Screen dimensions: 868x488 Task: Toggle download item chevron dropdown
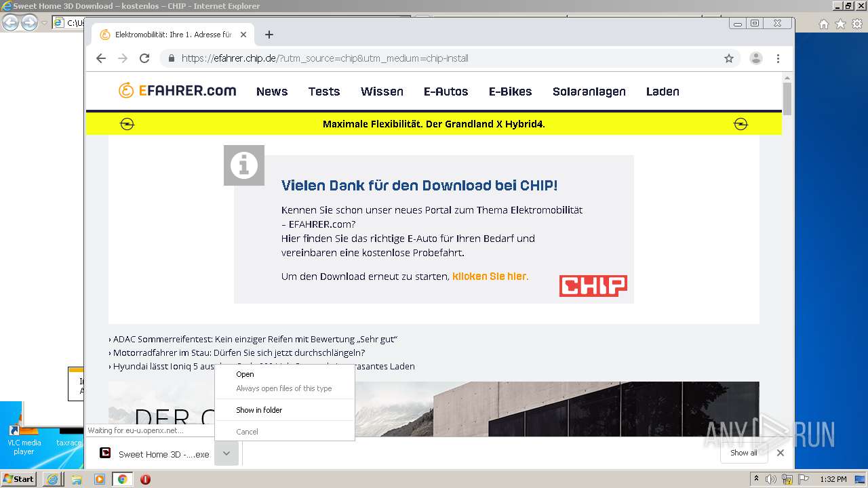click(x=226, y=453)
